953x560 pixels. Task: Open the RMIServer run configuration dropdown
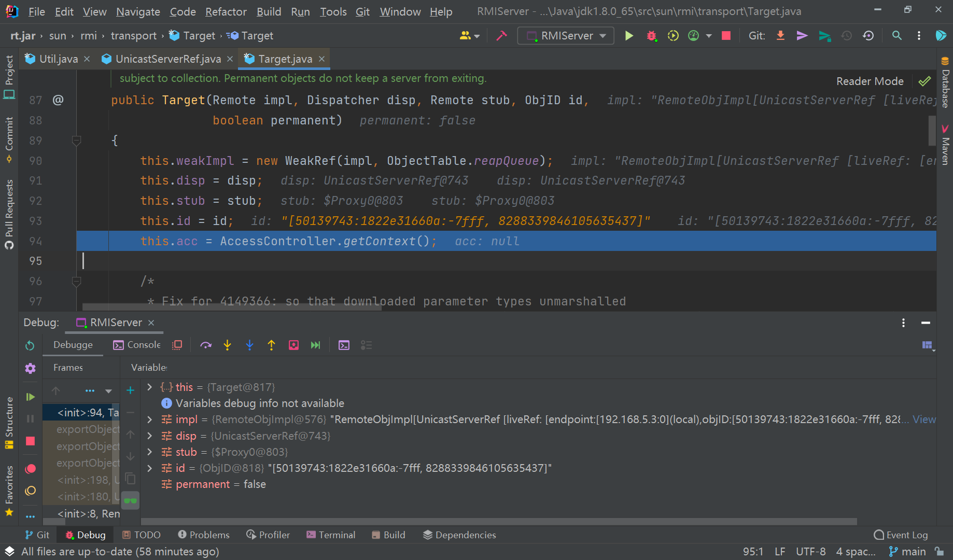coord(566,36)
